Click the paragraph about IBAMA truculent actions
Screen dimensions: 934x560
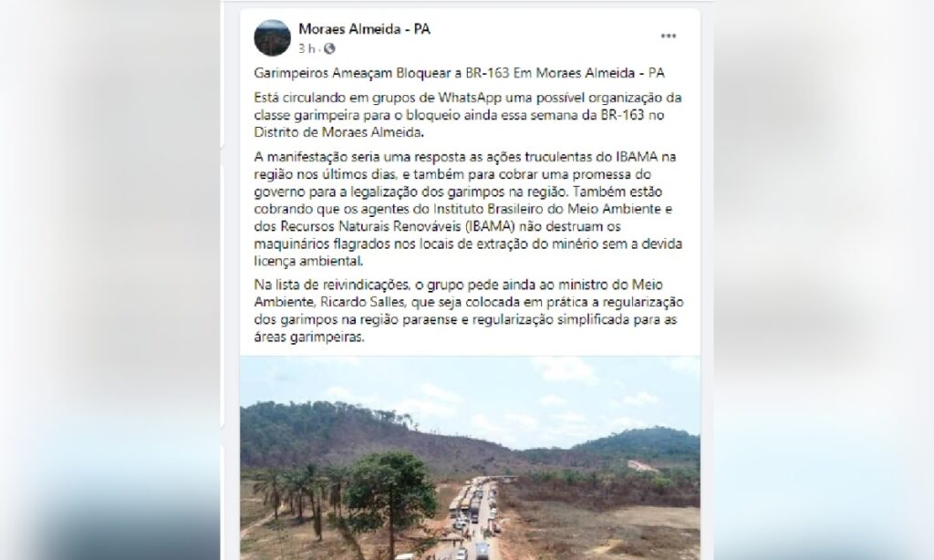tap(468, 209)
